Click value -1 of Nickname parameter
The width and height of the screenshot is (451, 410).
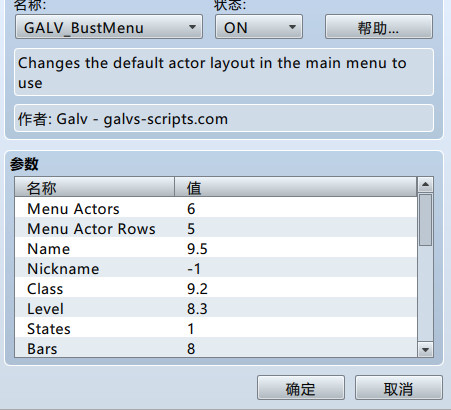(194, 269)
